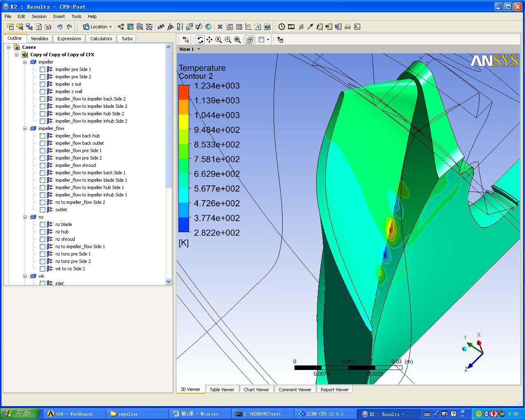Open the Timestep Selector clock icon
525x420 pixels.
[x=282, y=27]
